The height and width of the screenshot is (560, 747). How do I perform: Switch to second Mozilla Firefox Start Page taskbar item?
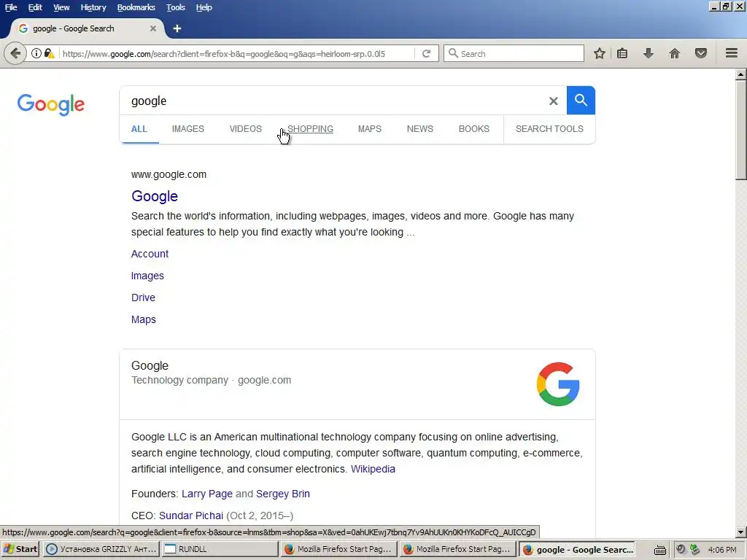pos(458,549)
